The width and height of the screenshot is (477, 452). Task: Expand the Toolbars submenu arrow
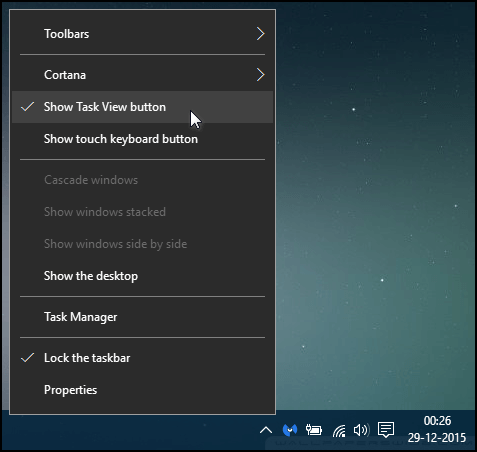[260, 34]
